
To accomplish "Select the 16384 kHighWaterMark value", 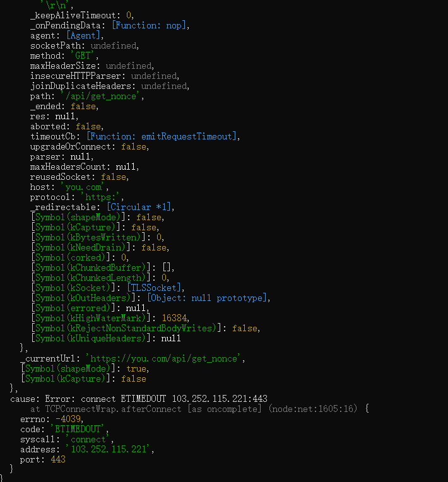I will (x=175, y=318).
